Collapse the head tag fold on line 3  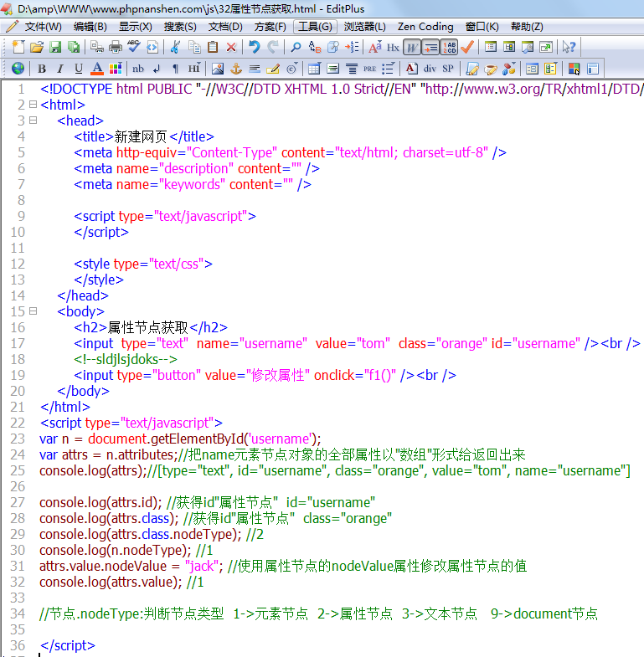(33, 121)
